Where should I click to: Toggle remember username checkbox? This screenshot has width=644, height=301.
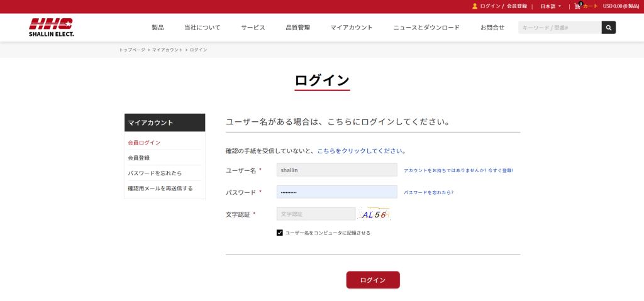[x=280, y=233]
